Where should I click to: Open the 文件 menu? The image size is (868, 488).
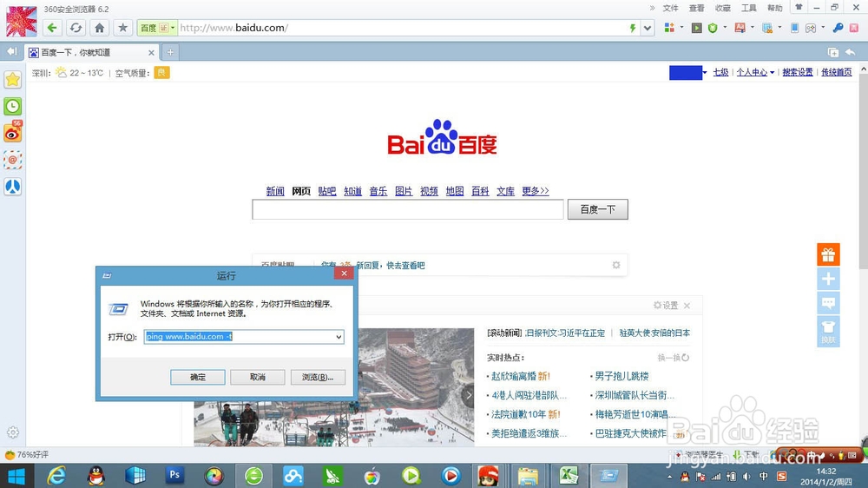tap(670, 8)
